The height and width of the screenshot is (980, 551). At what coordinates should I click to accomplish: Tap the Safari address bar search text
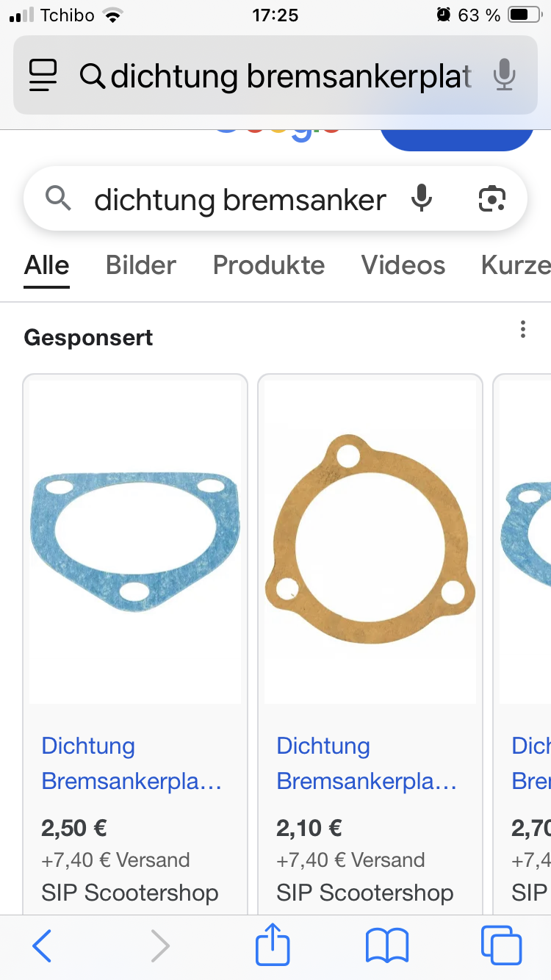(291, 76)
